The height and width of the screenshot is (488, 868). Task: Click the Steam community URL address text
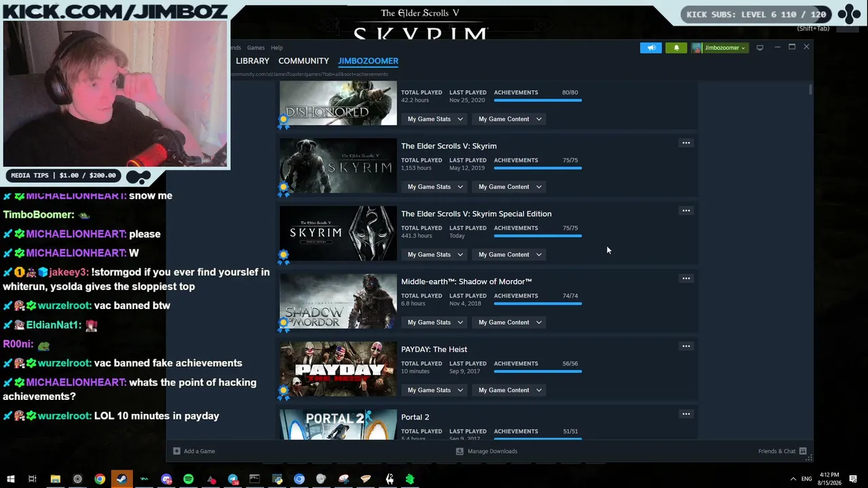pyautogui.click(x=311, y=74)
